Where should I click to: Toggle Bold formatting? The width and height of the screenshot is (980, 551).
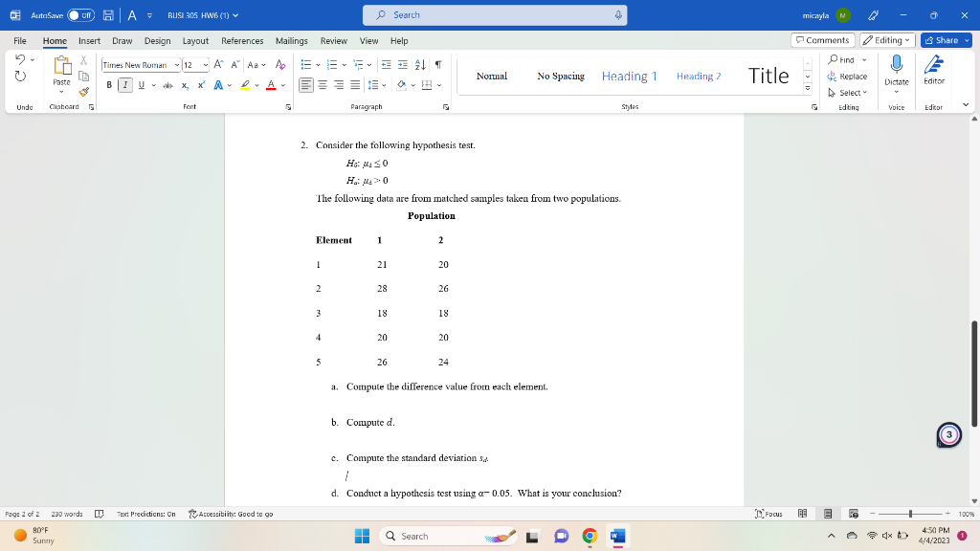(x=109, y=85)
